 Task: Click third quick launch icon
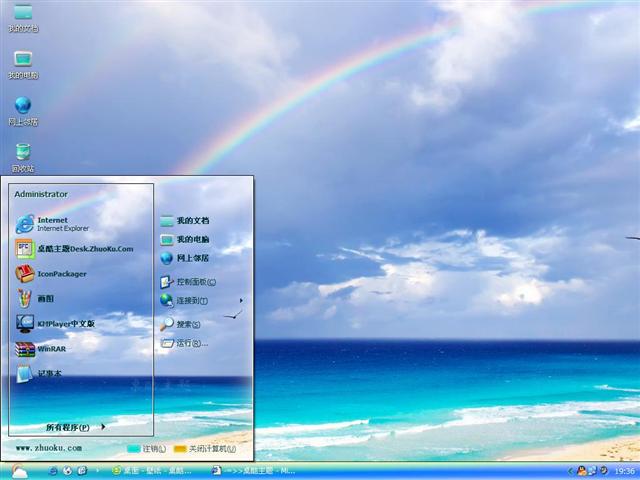(82, 471)
